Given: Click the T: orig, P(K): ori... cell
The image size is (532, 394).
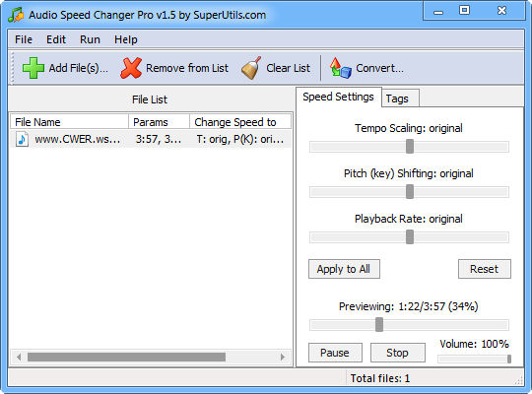Looking at the screenshot, I should pyautogui.click(x=239, y=140).
